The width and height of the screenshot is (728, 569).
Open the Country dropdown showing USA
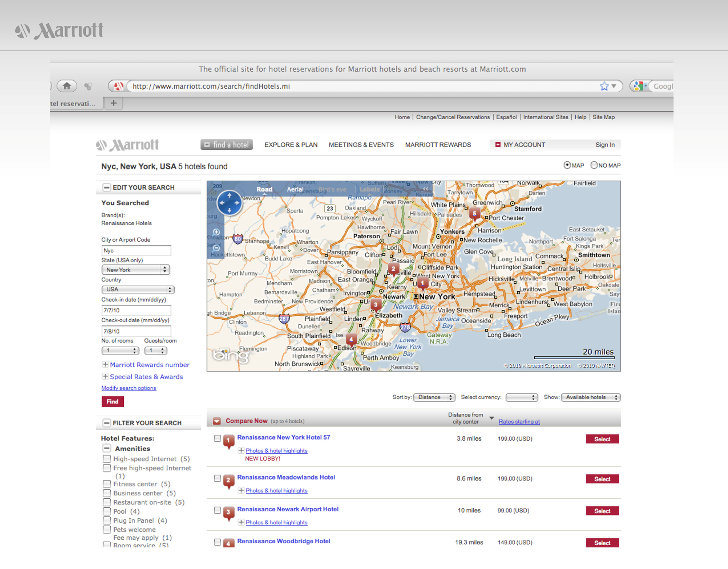pyautogui.click(x=138, y=290)
